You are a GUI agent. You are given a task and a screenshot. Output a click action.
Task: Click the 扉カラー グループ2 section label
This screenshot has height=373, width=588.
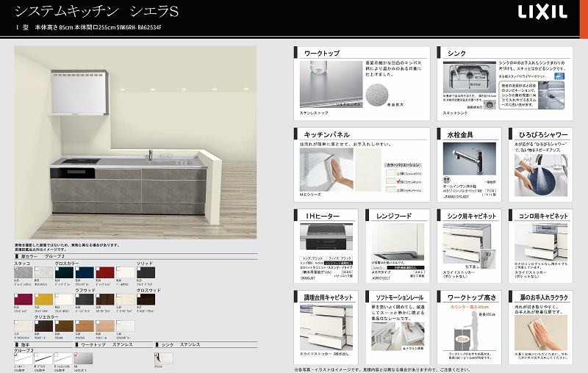(x=43, y=256)
